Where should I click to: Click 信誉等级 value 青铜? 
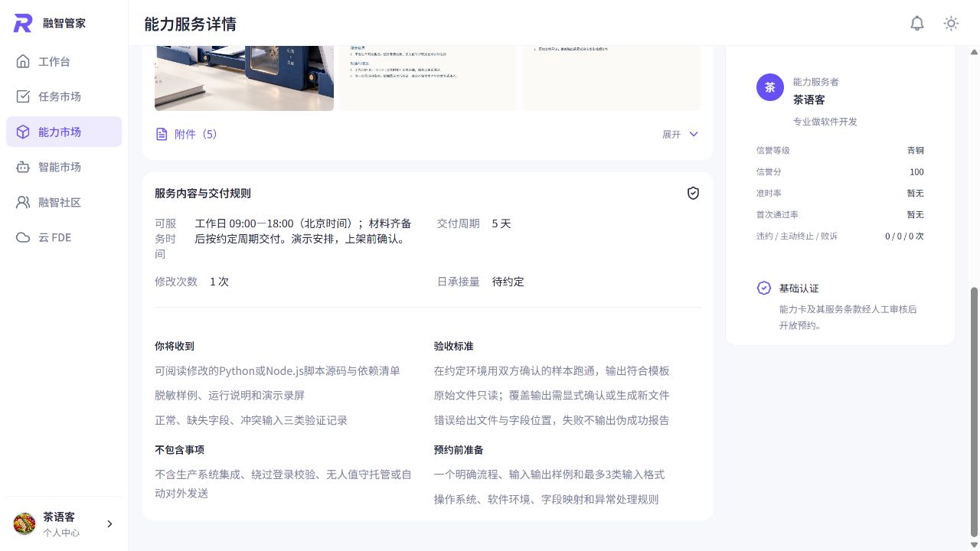[916, 151]
